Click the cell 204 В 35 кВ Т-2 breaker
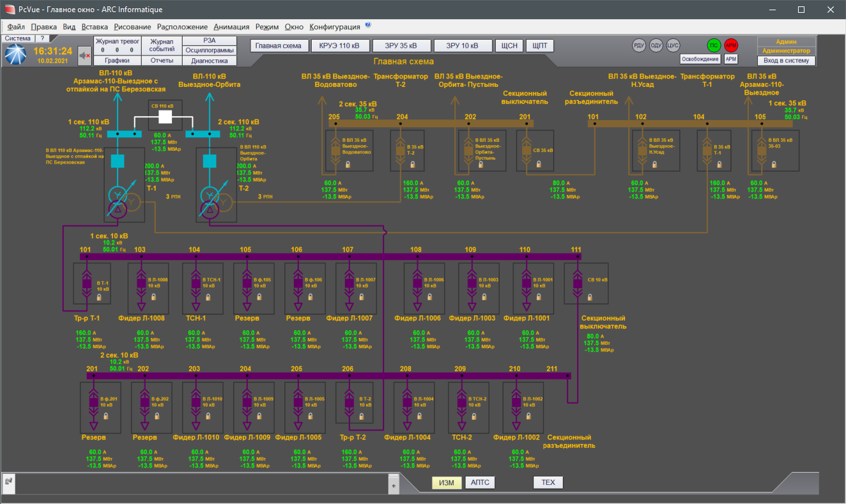This screenshot has width=846, height=504. pos(401,151)
